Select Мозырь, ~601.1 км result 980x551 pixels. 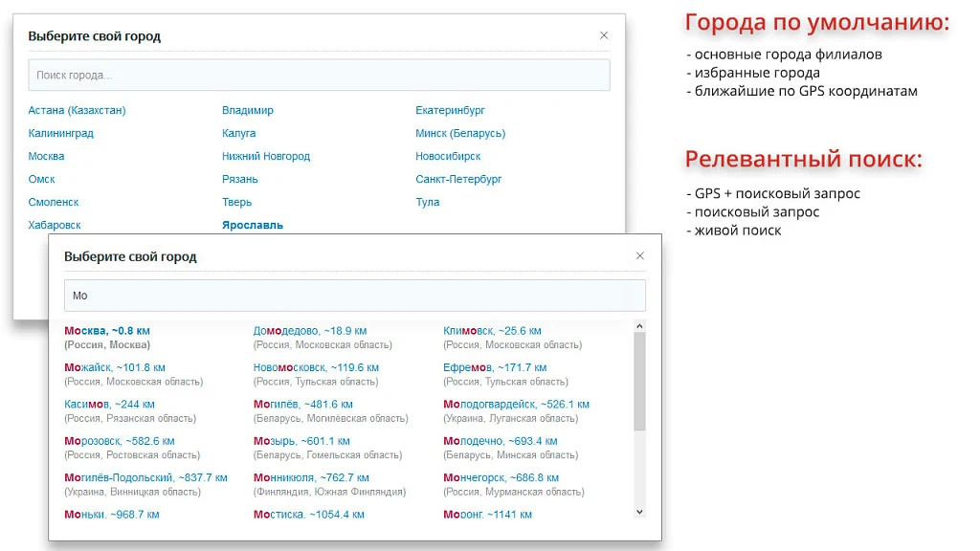click(301, 442)
